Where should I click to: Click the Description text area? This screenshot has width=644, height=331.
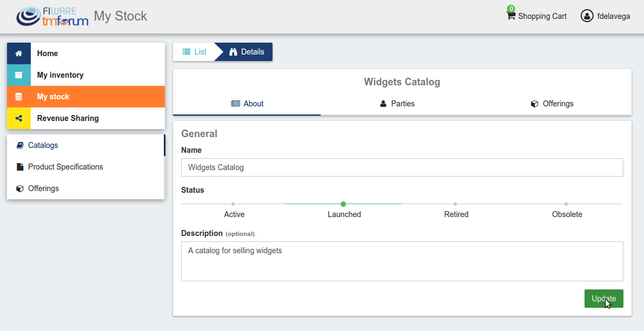tap(402, 261)
